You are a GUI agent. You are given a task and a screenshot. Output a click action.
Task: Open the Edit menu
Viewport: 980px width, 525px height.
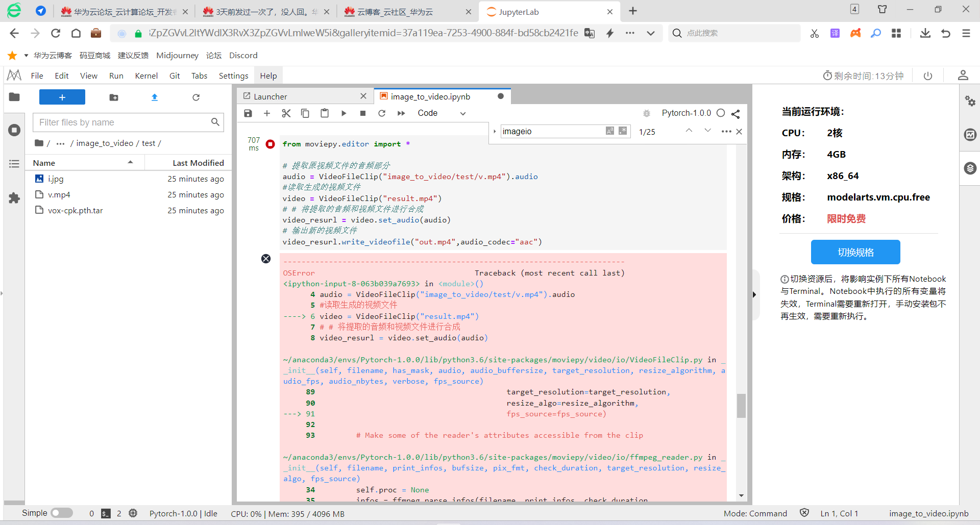tap(62, 76)
